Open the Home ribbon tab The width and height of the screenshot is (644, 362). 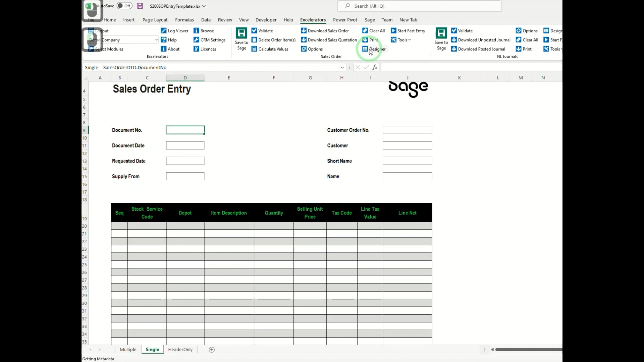coord(110,20)
